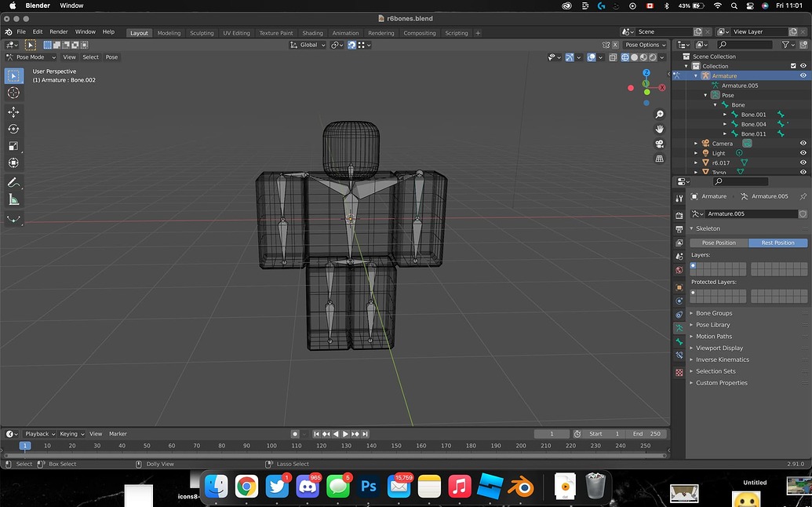The image size is (812, 507).
Task: Open the Pose menu in viewport header
Action: coord(112,57)
